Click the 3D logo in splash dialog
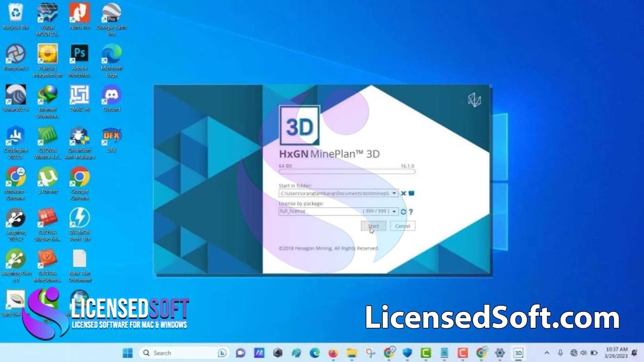Image resolution: width=644 pixels, height=362 pixels. (x=299, y=125)
